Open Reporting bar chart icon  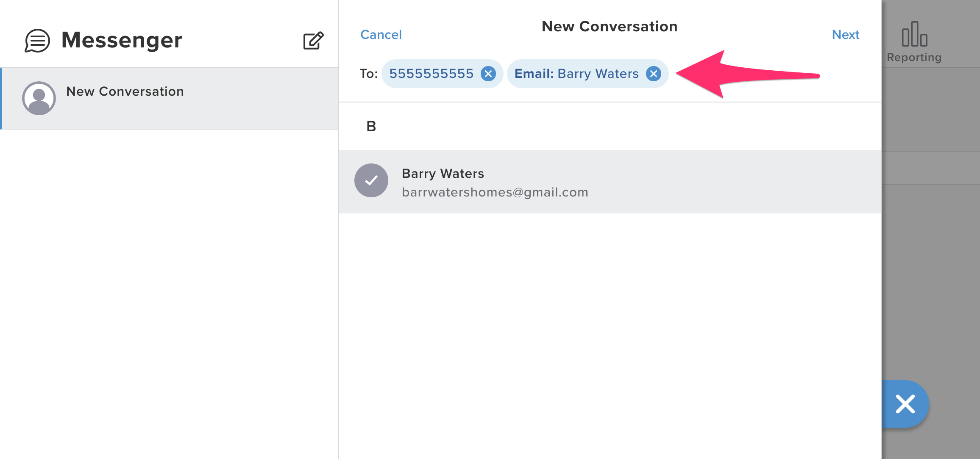coord(914,34)
